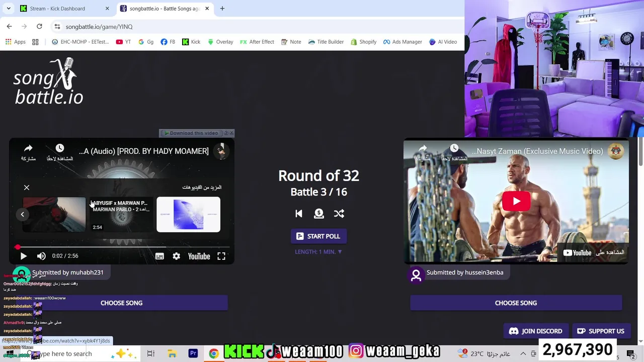Start the poll
Image resolution: width=644 pixels, height=362 pixels.
point(318,236)
